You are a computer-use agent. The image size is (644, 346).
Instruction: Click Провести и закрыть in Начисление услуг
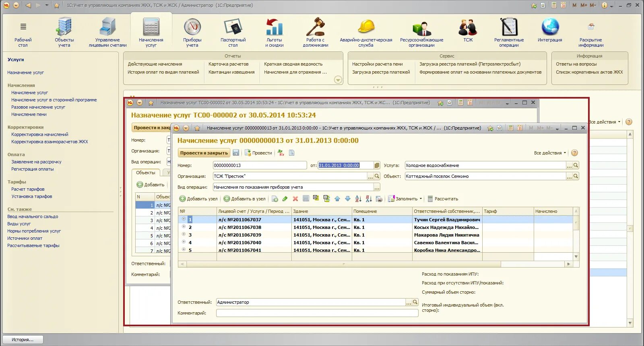[x=204, y=153]
